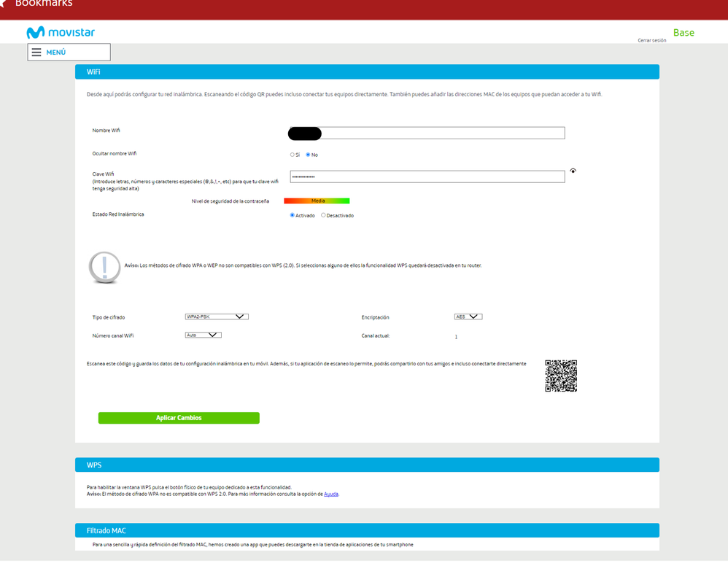Show the WiFi password with eye icon
The height and width of the screenshot is (563, 728).
click(x=573, y=171)
